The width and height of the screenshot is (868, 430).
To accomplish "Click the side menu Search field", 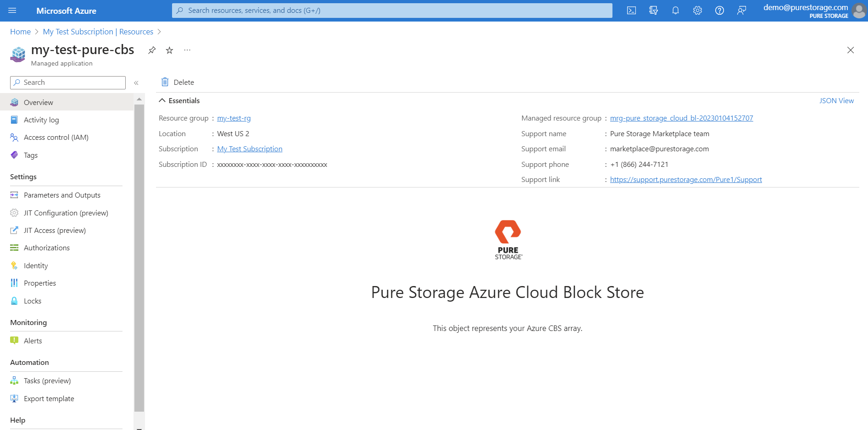I will click(x=68, y=83).
